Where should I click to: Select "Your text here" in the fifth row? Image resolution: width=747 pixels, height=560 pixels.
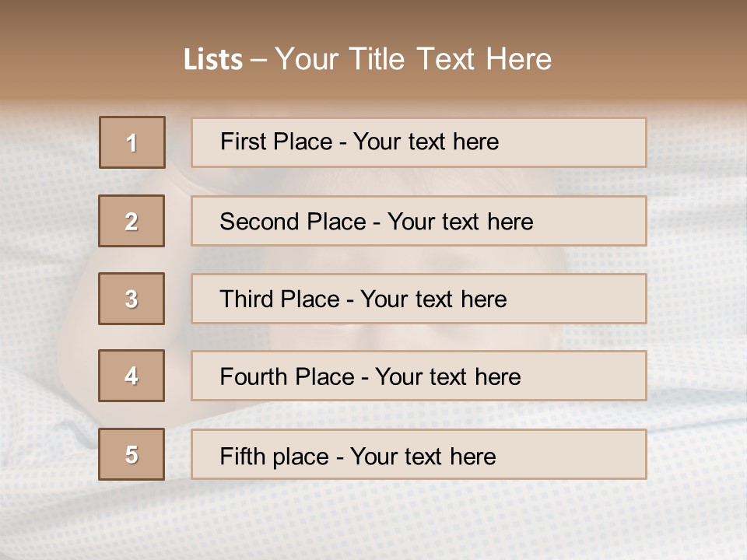pos(423,456)
